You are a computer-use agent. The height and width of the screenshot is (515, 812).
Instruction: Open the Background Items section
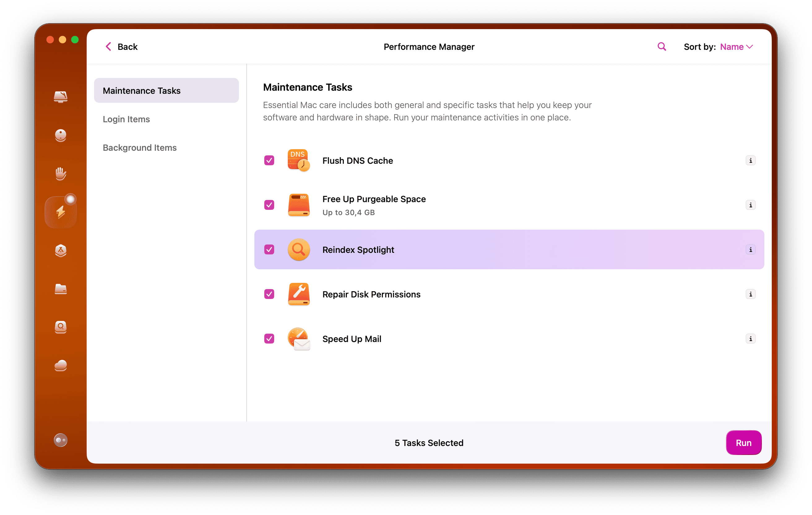click(x=140, y=147)
